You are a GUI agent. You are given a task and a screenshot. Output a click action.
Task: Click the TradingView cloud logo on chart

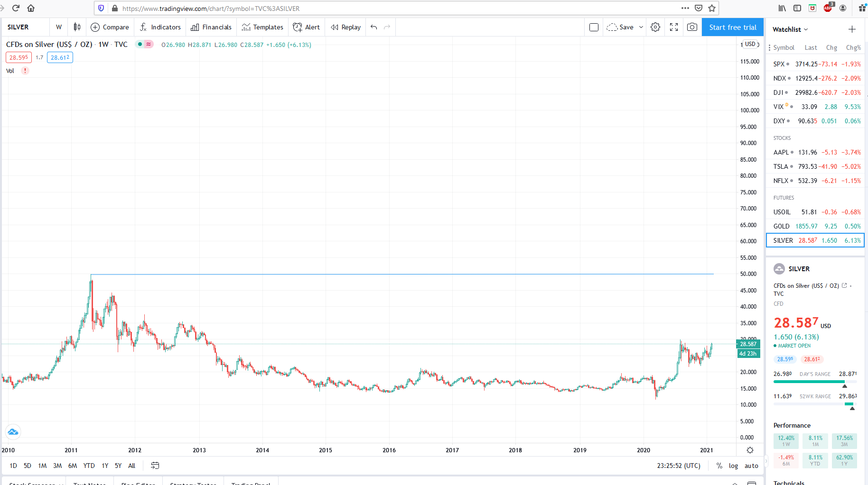13,431
